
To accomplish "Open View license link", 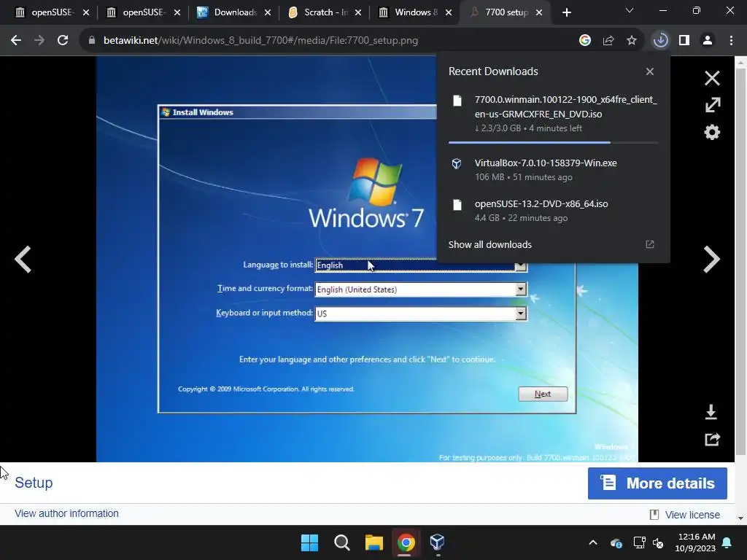I will coord(692,515).
